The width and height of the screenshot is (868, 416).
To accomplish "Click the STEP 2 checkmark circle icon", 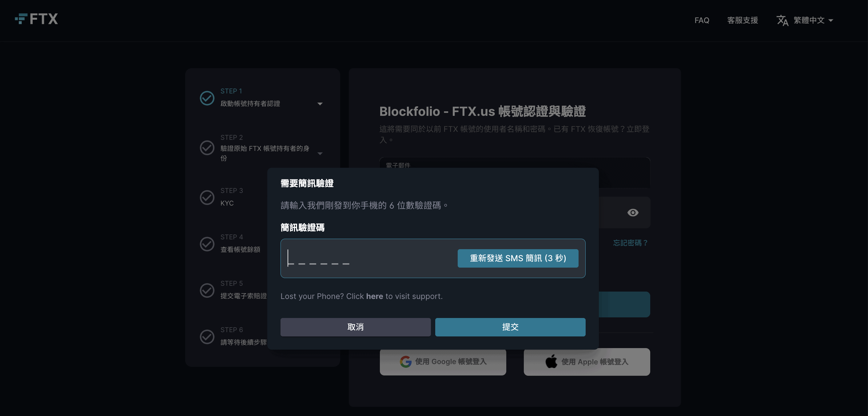I will point(207,147).
